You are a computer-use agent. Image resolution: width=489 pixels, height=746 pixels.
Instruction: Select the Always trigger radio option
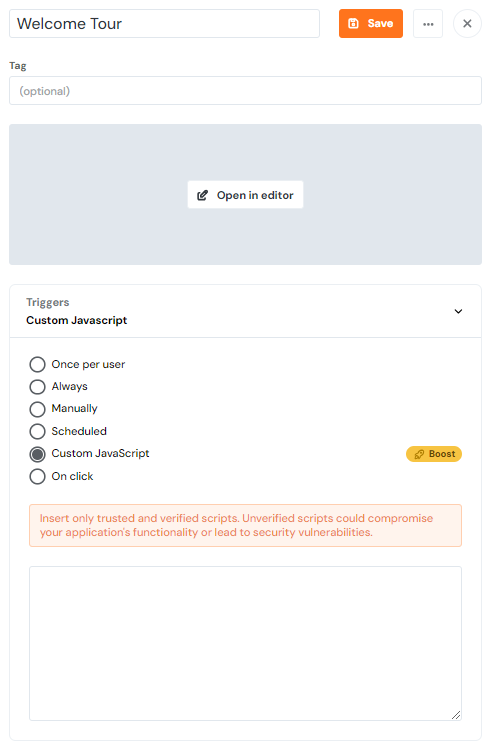click(x=38, y=387)
